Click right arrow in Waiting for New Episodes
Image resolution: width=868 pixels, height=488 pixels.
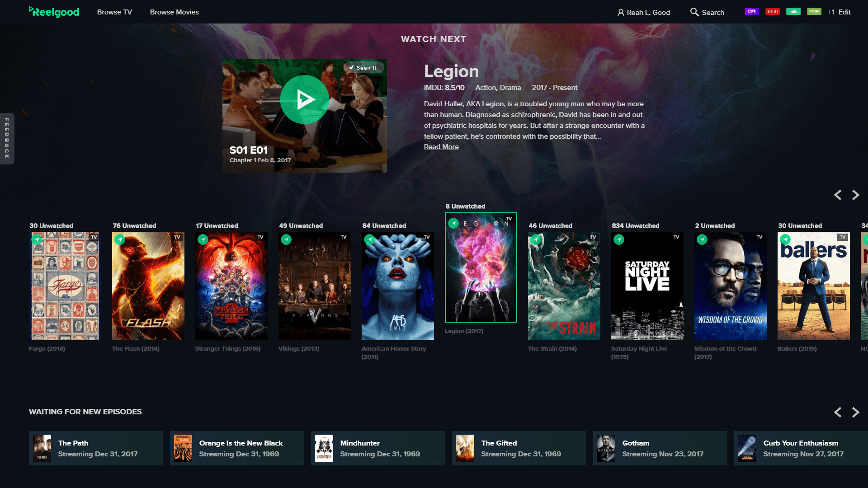pyautogui.click(x=856, y=412)
